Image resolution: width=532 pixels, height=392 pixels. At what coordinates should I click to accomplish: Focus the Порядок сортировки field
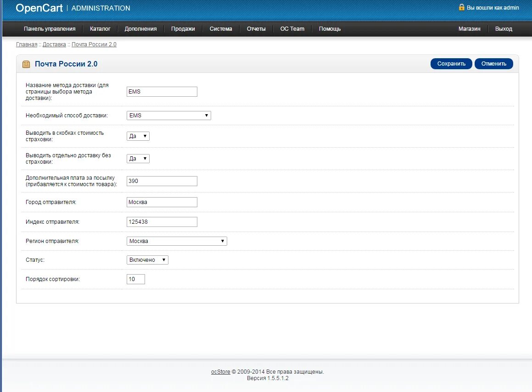136,279
